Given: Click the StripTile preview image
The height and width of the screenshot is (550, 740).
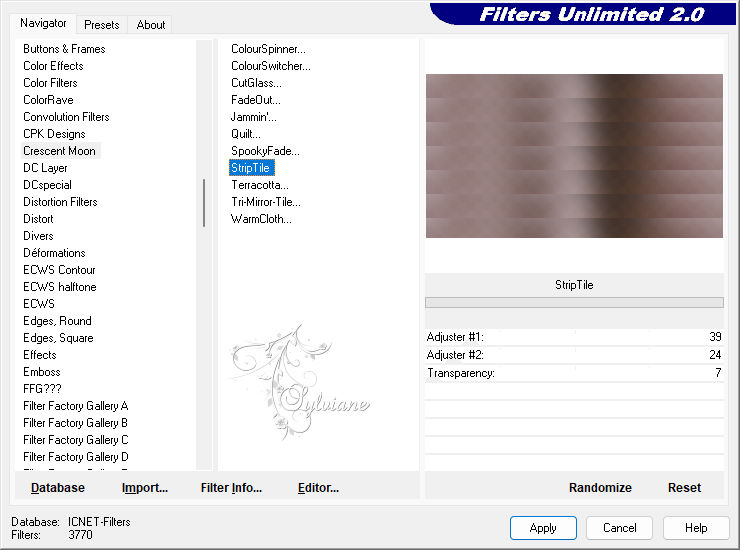Looking at the screenshot, I should pyautogui.click(x=574, y=156).
